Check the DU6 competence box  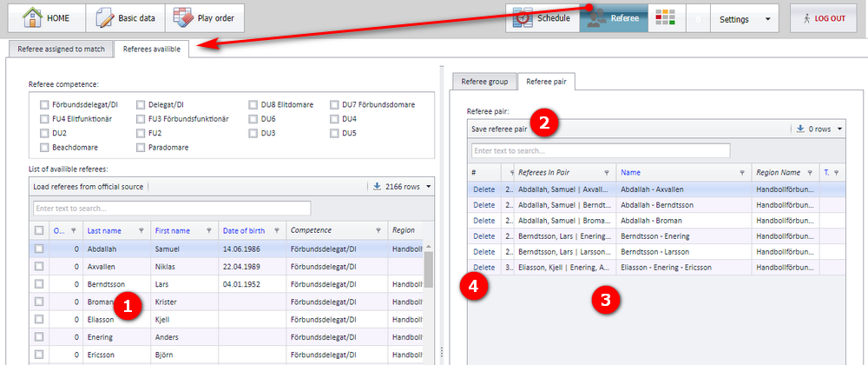[x=253, y=118]
